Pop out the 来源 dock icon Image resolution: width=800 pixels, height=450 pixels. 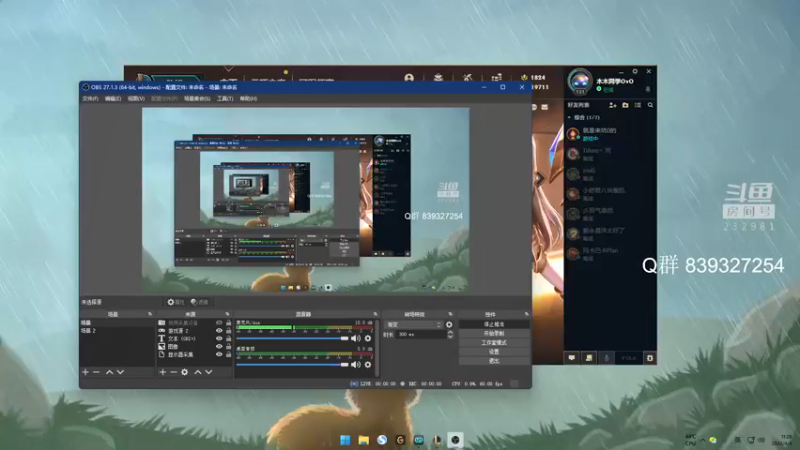(x=227, y=314)
